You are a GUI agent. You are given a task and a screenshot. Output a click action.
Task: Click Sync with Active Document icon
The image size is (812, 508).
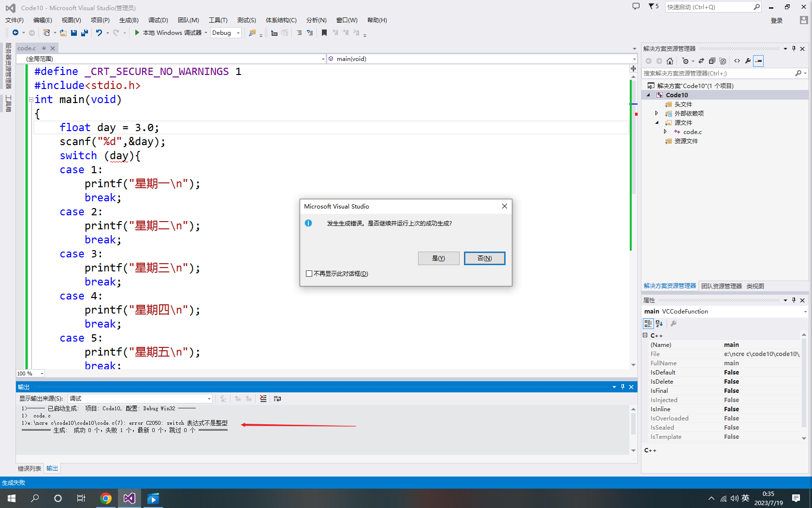coord(701,61)
